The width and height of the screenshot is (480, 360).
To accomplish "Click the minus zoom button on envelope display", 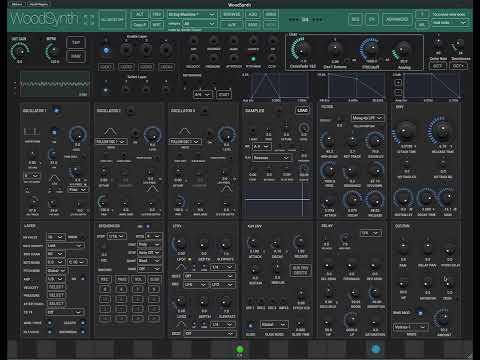I will (398, 92).
